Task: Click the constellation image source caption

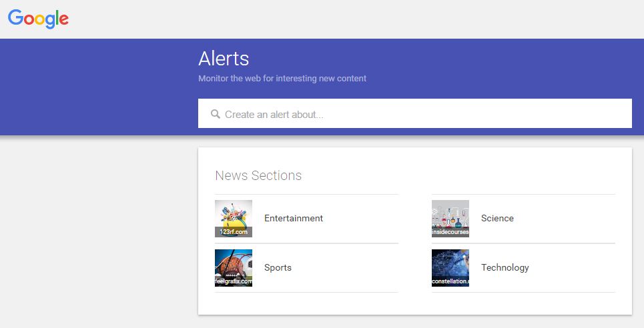Action: tap(450, 281)
